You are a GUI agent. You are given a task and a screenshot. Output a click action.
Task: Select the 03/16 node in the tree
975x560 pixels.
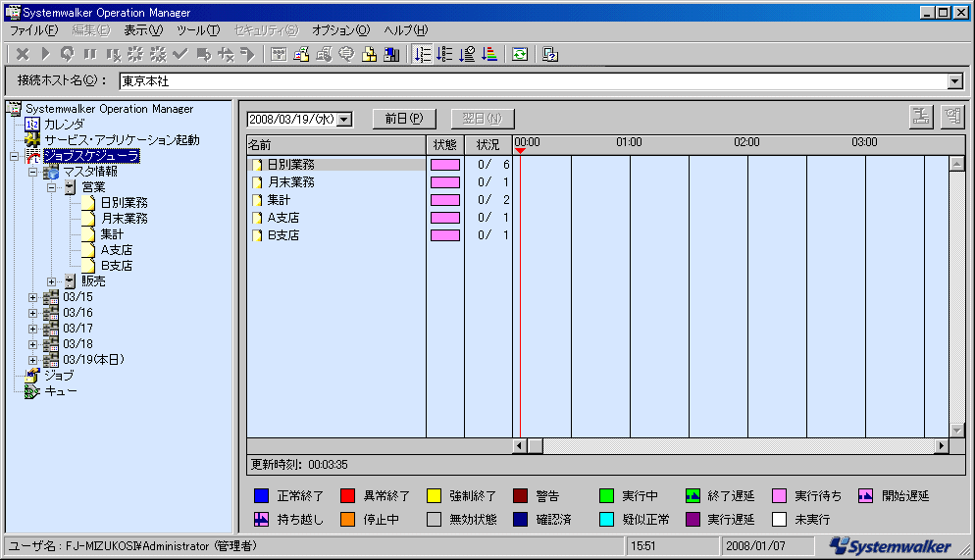[77, 313]
